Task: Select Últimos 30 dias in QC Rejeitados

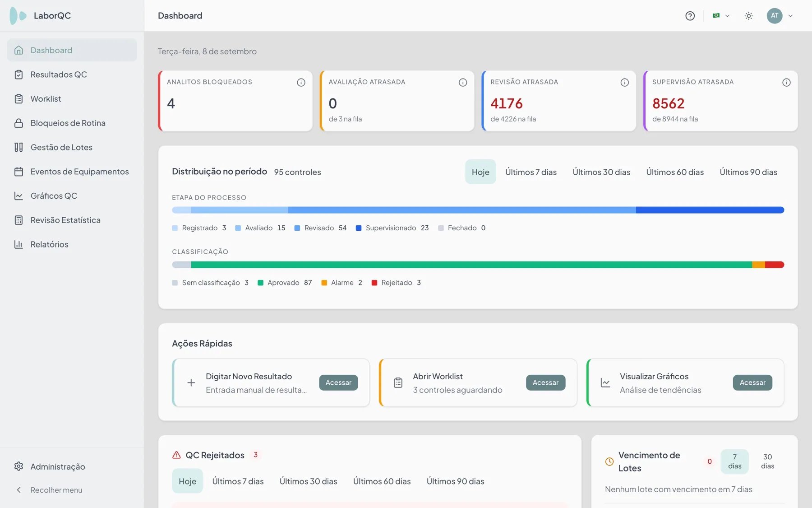Action: (x=309, y=481)
